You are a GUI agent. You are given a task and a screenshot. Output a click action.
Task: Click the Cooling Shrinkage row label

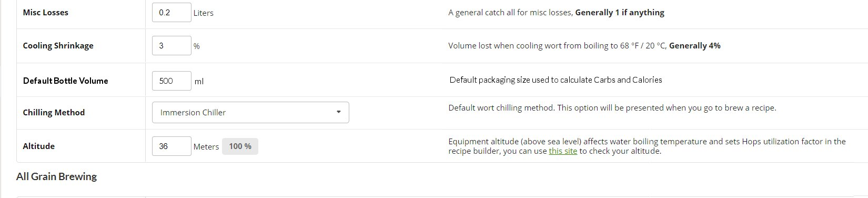click(58, 46)
